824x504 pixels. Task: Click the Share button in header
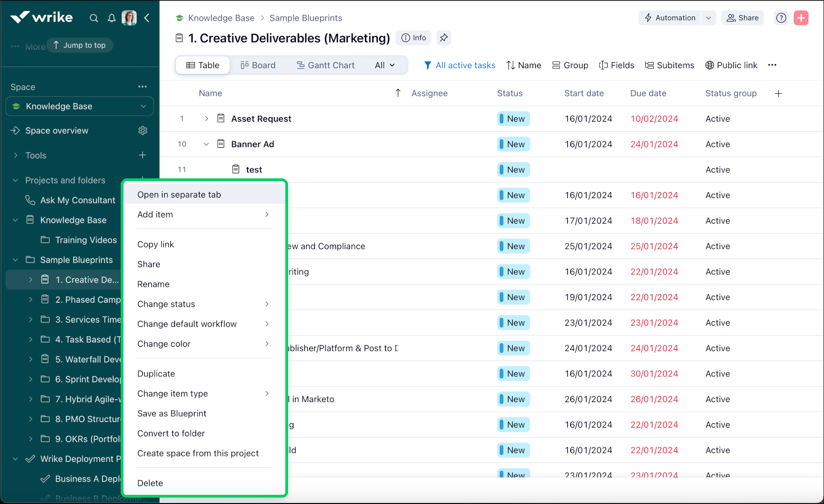[742, 18]
